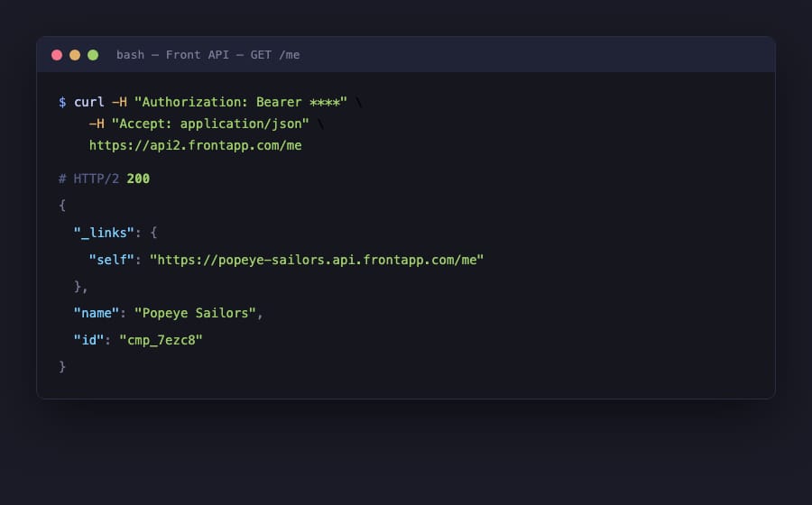Screen dimensions: 812x505
Task: Click the '"name"' JSON key
Action: [x=97, y=313]
